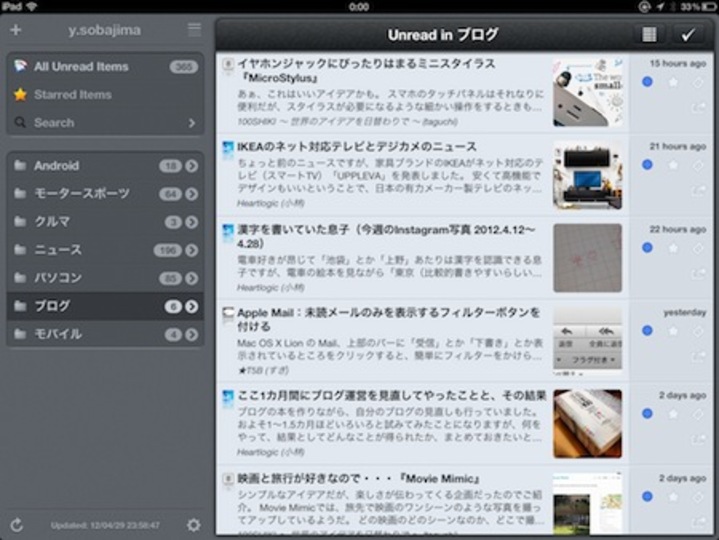Image resolution: width=719 pixels, height=540 pixels.
Task: Open 漢字を書いていた息子 article title
Action: (386, 236)
